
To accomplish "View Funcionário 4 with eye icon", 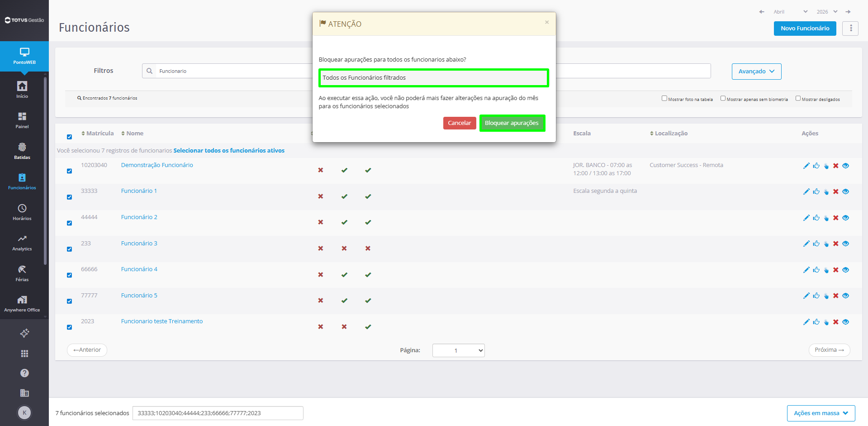I will coord(846,270).
